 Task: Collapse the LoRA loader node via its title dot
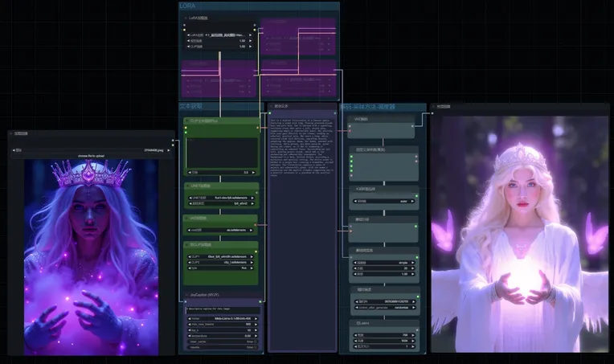coord(186,18)
